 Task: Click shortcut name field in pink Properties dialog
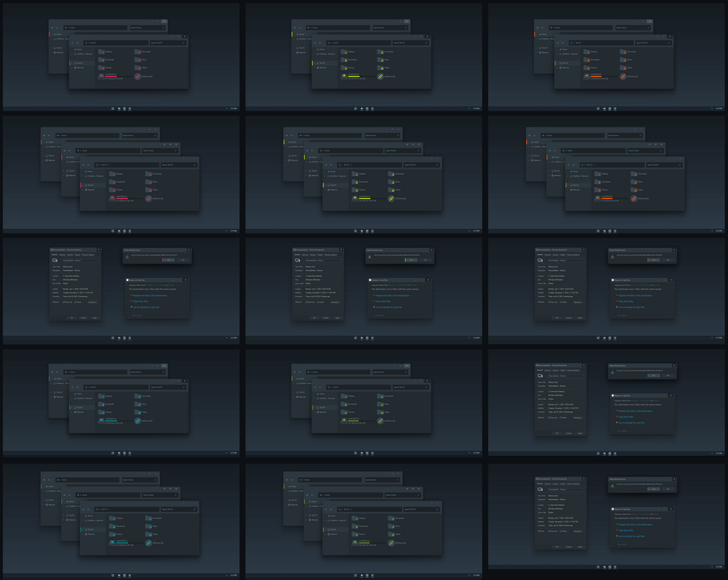coord(80,260)
